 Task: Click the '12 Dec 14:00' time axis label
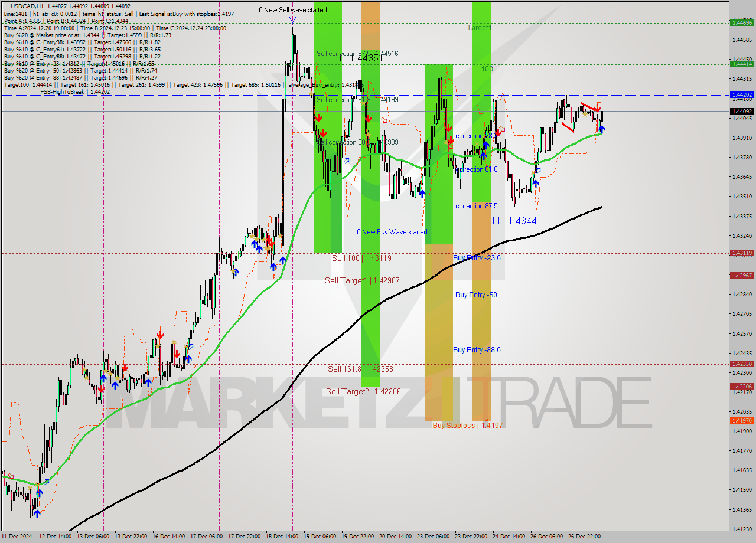tap(55, 536)
